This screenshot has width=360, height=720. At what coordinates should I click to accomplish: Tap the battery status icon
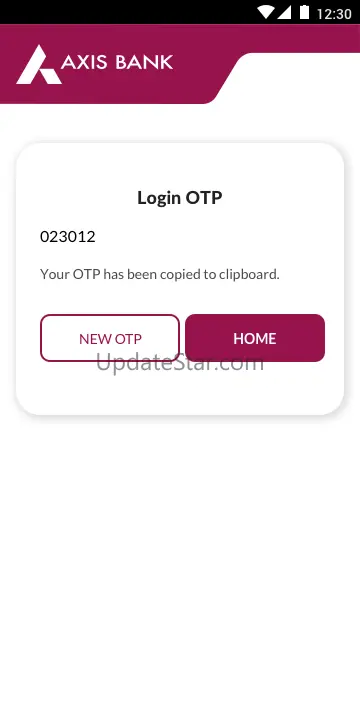[x=304, y=12]
